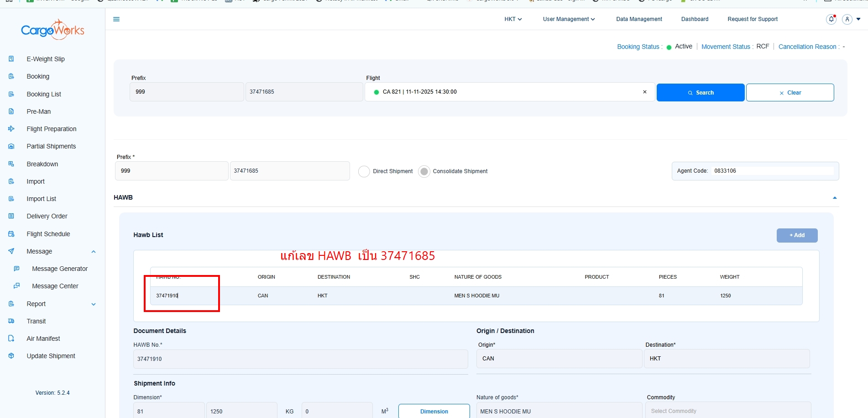
Task: Click the user profile avatar icon
Action: (x=847, y=19)
